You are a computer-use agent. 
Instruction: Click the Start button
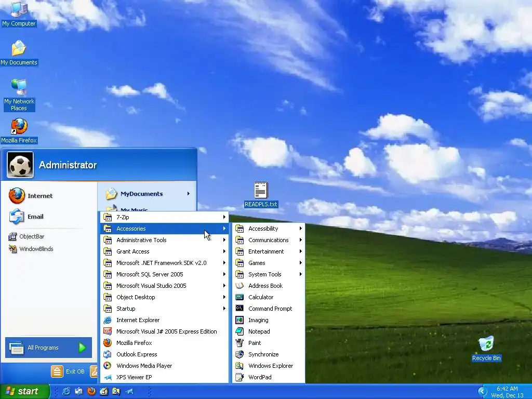(x=25, y=391)
